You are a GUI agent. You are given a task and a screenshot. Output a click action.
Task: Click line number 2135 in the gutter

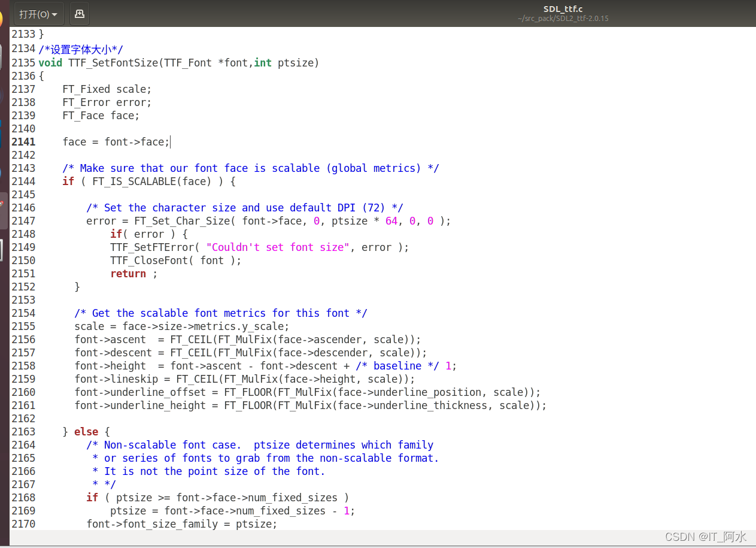click(23, 63)
